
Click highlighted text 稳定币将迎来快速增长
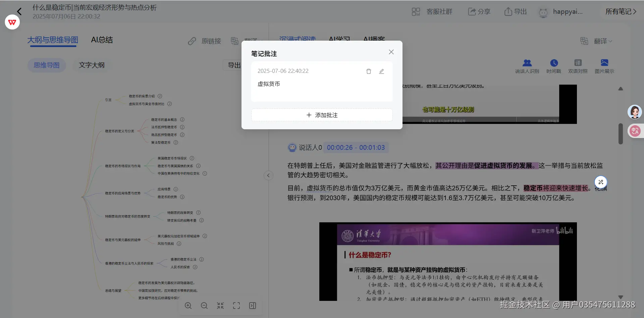click(x=556, y=188)
